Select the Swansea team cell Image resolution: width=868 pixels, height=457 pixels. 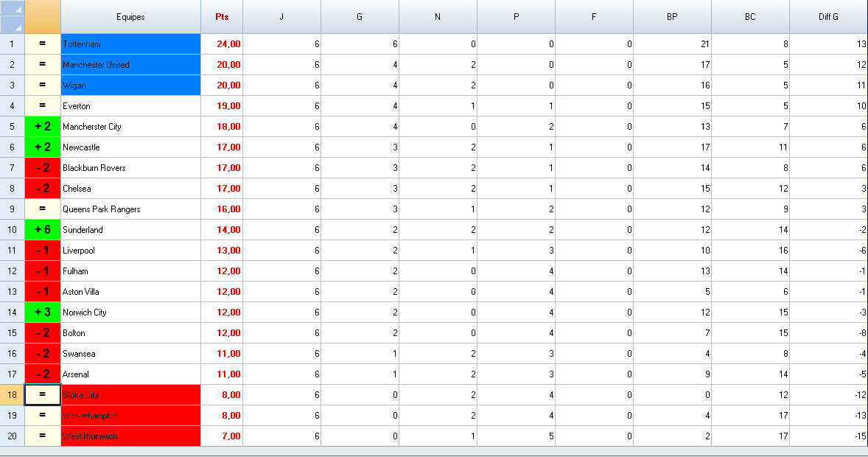[x=130, y=353]
